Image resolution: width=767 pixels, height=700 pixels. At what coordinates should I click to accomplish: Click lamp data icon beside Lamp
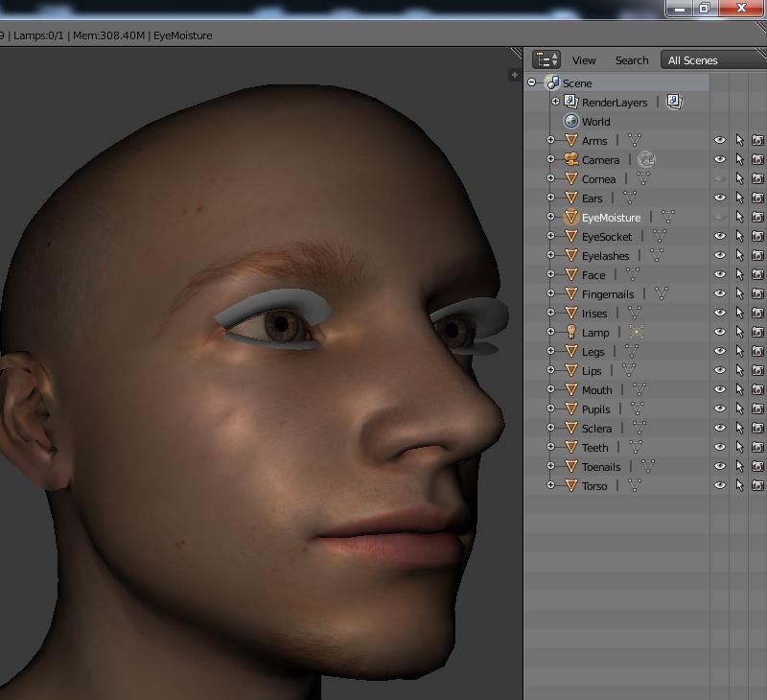tap(637, 332)
